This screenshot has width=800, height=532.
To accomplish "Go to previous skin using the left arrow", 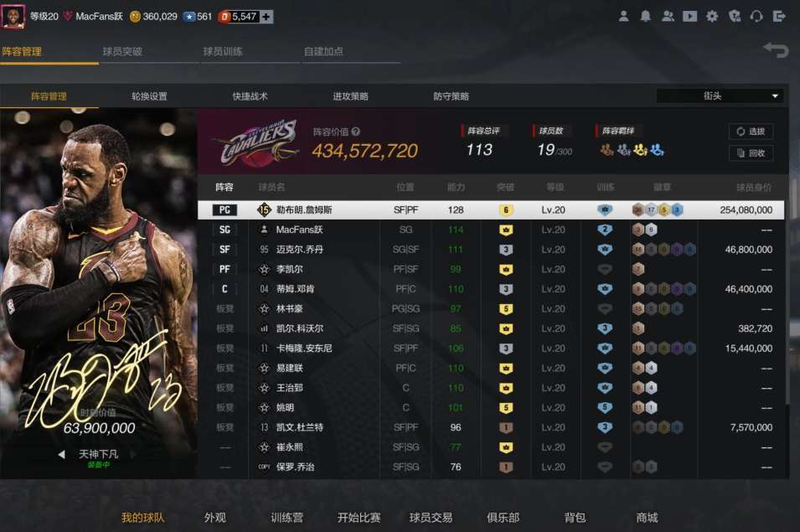I will point(61,454).
